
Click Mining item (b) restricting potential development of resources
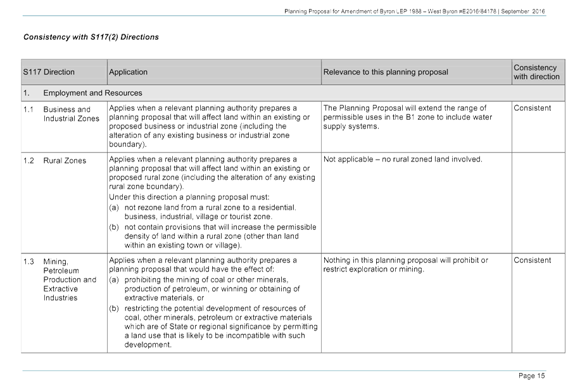click(213, 326)
